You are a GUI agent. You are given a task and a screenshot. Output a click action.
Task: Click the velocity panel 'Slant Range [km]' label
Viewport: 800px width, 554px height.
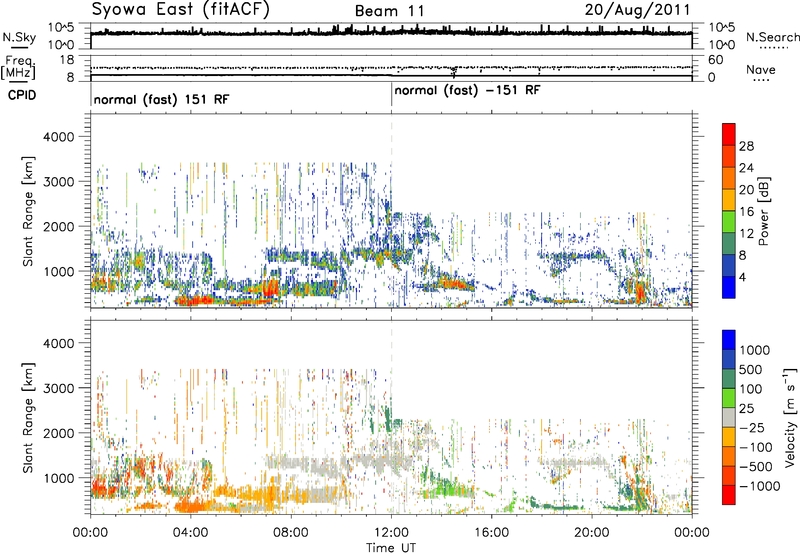[x=28, y=417]
